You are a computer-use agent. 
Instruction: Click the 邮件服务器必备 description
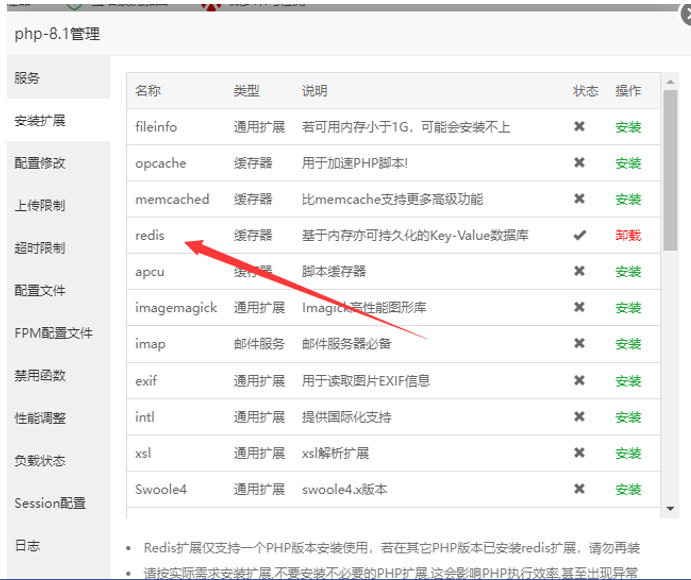346,344
